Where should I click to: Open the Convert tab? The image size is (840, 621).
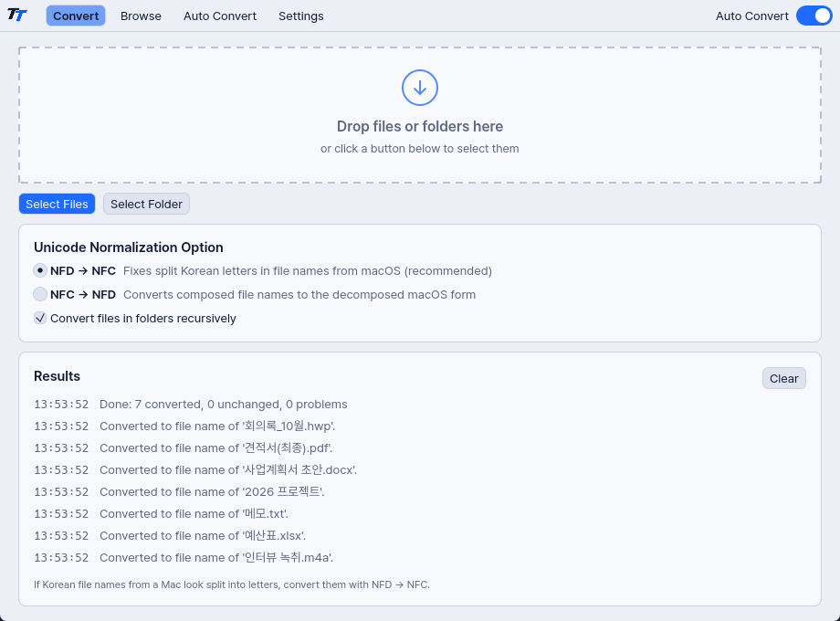click(76, 16)
